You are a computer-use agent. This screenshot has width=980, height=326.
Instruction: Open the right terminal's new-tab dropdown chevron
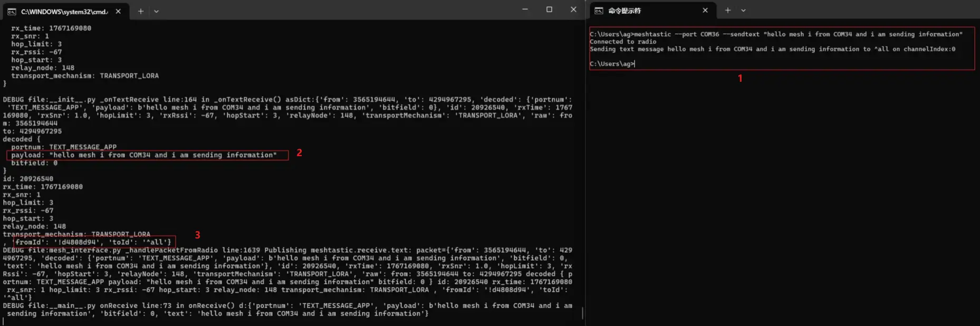(743, 11)
